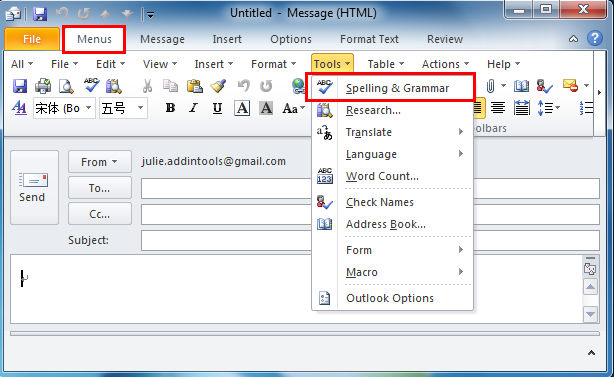The image size is (614, 377).
Task: Select Spelling & Grammar from the Tools menu
Action: [x=392, y=88]
